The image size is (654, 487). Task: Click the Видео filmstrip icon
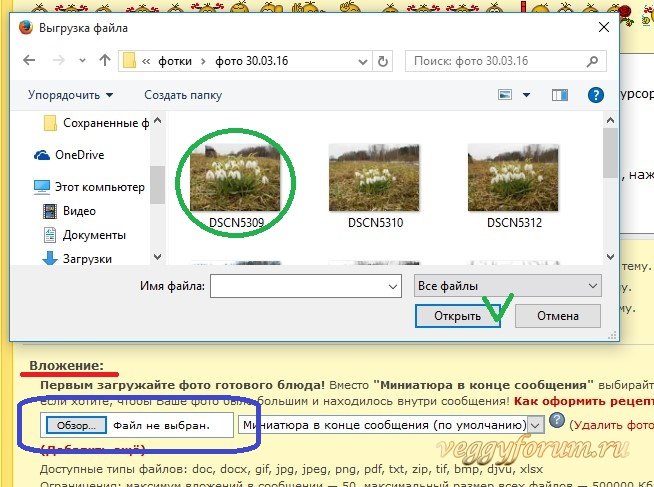[50, 211]
